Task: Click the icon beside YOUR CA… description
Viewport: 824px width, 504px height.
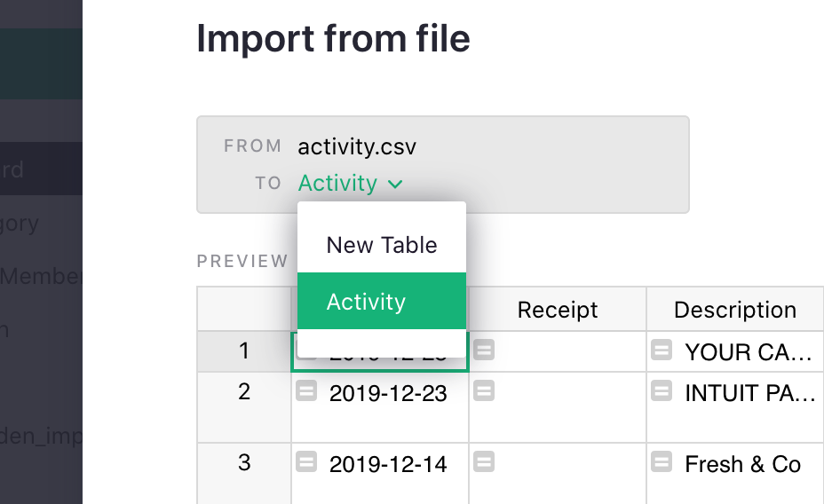Action: [x=662, y=350]
